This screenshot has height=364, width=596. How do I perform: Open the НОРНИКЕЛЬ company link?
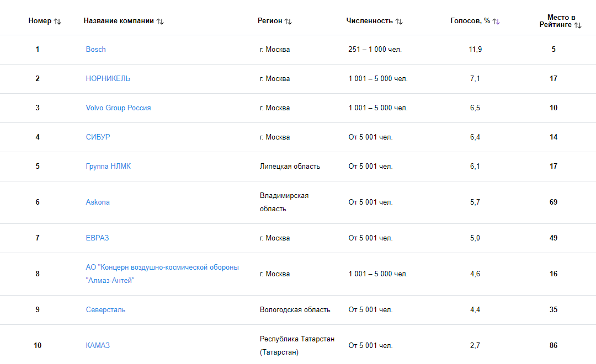(108, 79)
